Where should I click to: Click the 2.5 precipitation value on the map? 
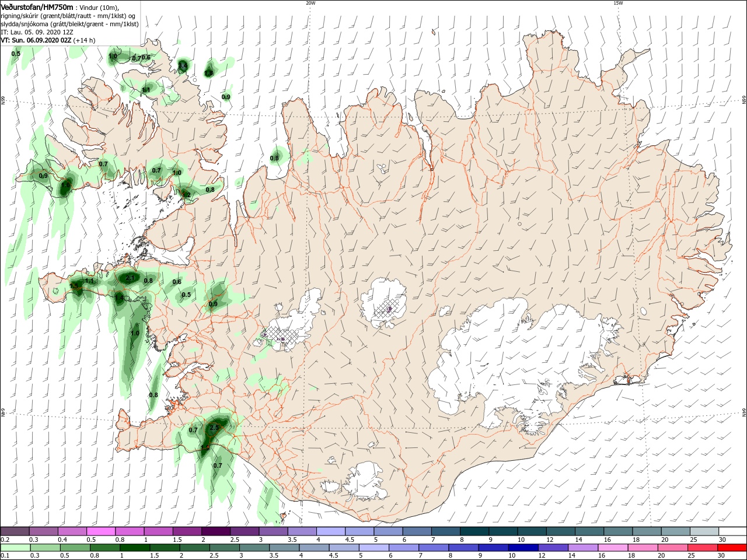[214, 428]
